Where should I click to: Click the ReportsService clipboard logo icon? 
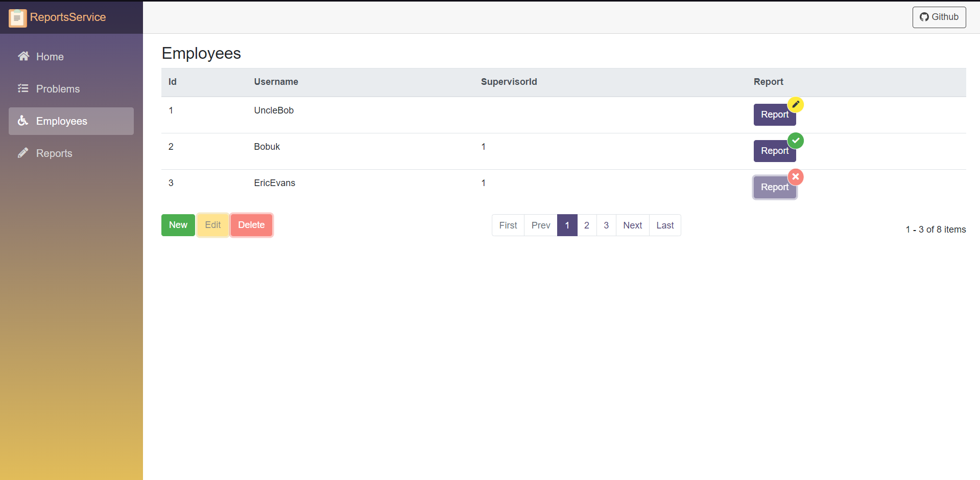tap(17, 18)
